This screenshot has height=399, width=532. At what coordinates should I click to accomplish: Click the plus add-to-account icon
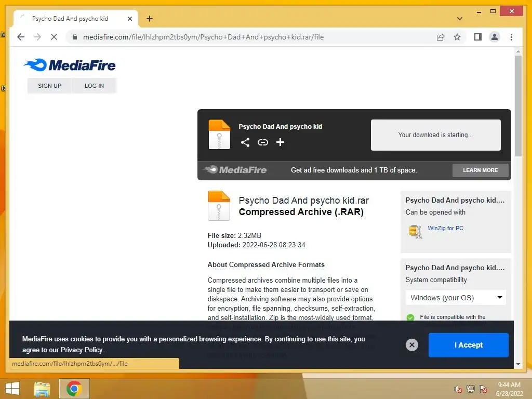click(280, 142)
